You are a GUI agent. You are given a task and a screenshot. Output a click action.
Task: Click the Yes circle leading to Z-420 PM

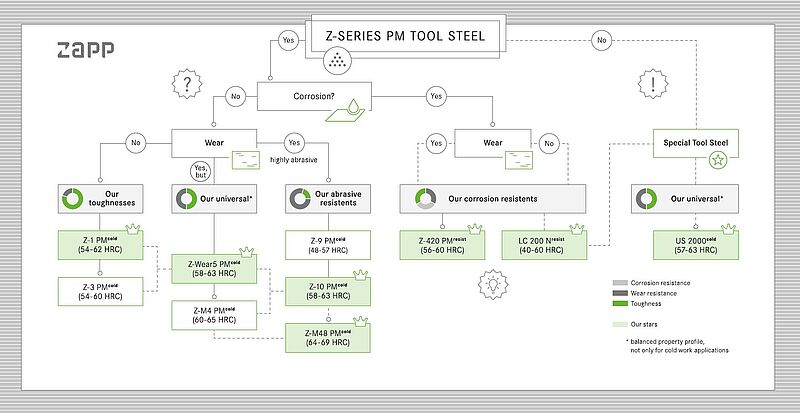click(x=436, y=143)
